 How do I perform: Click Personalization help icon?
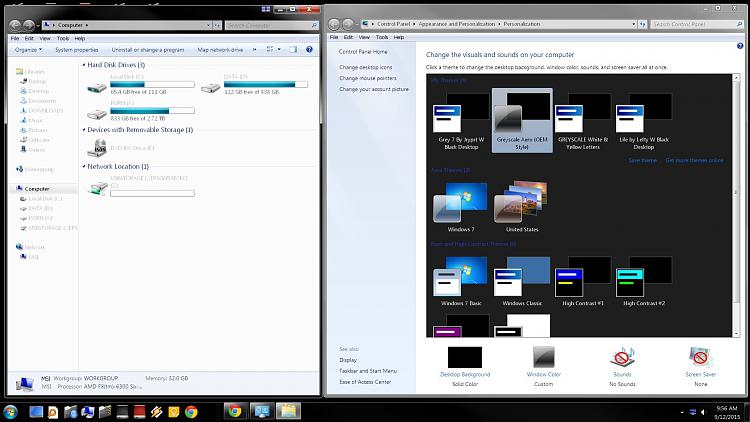click(740, 46)
